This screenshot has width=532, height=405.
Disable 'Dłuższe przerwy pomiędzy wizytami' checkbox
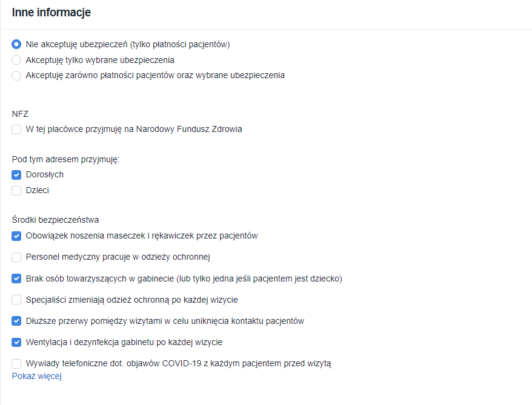[16, 321]
